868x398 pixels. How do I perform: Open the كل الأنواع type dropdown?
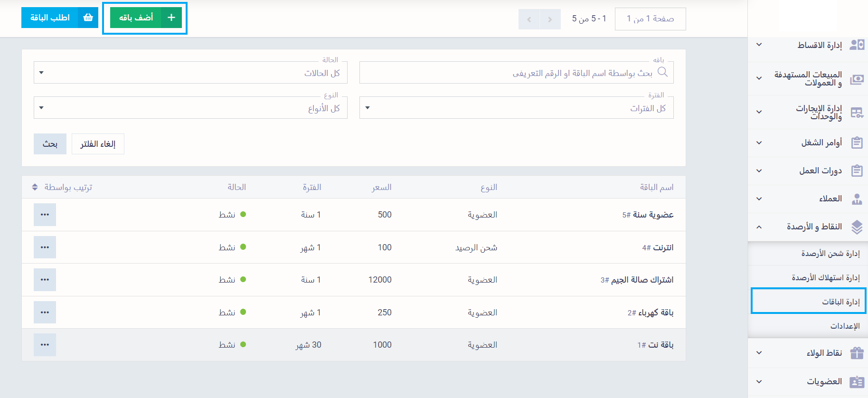(190, 108)
